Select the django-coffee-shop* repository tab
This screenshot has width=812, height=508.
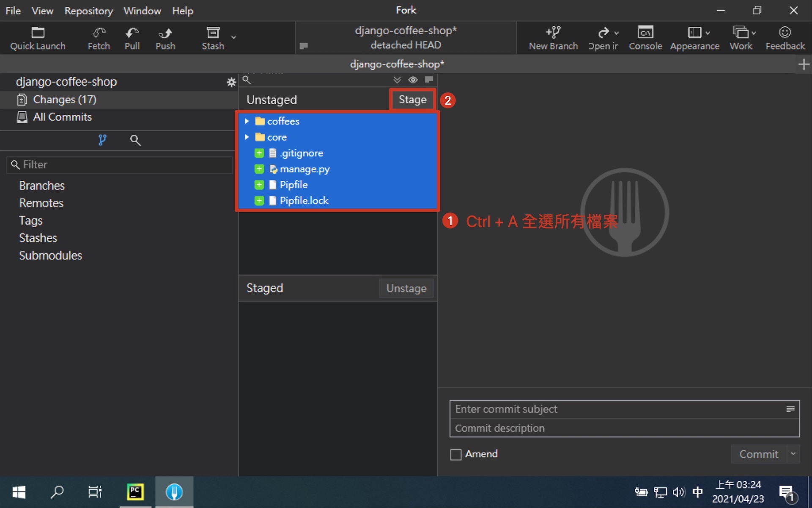(397, 64)
